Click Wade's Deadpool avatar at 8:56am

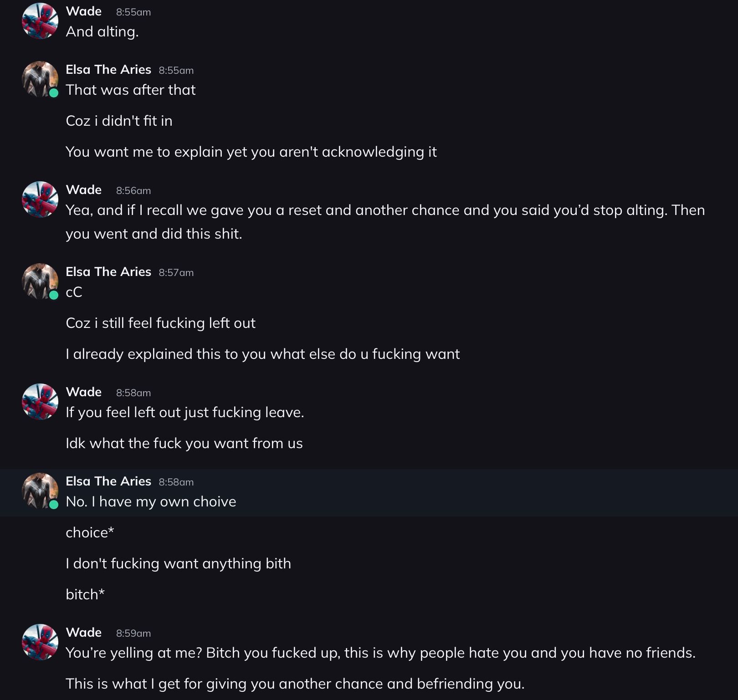[40, 199]
